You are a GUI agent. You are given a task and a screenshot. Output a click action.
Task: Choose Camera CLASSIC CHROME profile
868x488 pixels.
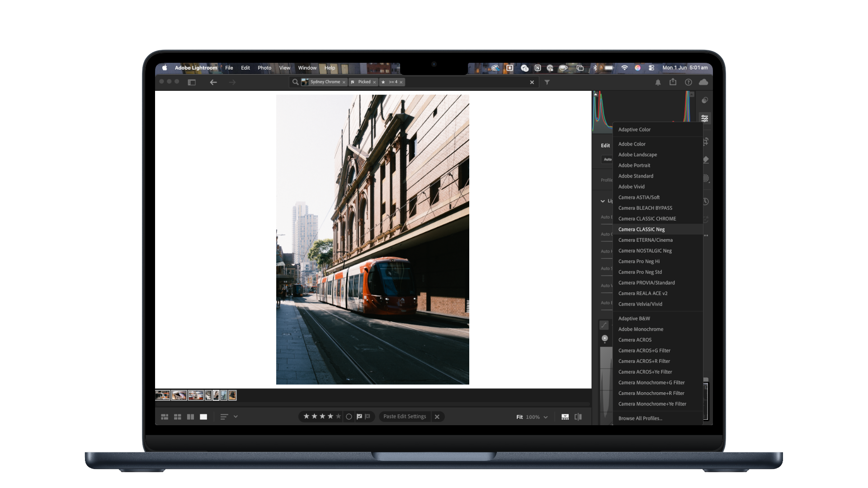tap(658, 219)
